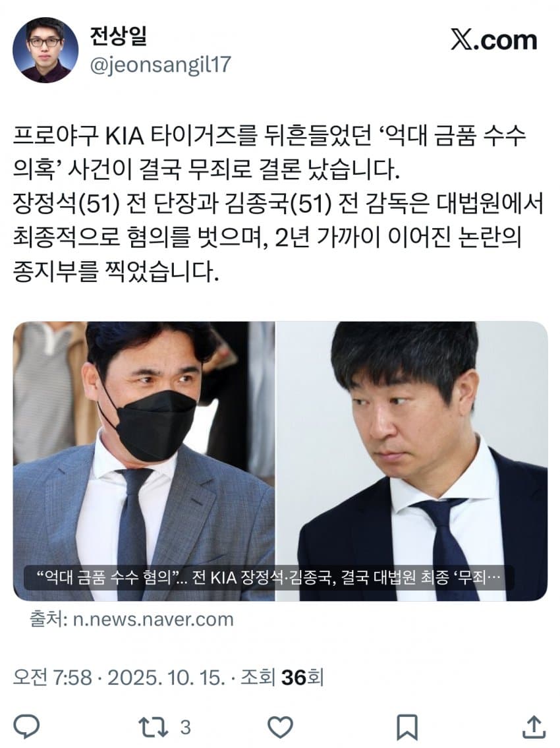Click the repost arrows icon

[153, 728]
